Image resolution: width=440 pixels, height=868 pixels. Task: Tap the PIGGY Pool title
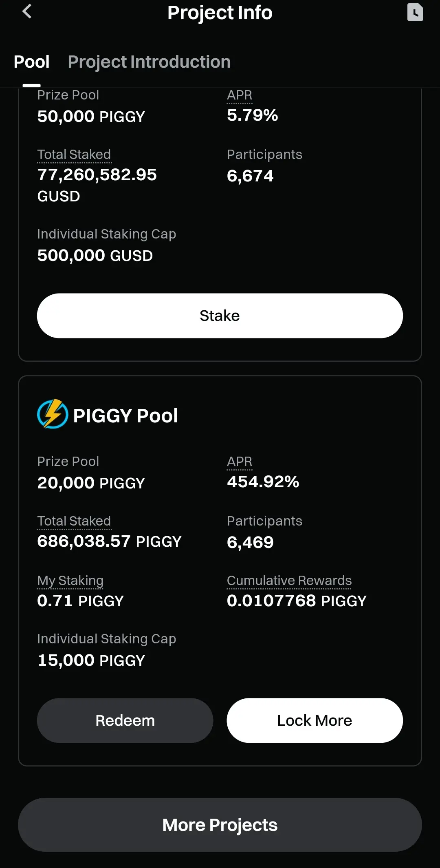125,416
